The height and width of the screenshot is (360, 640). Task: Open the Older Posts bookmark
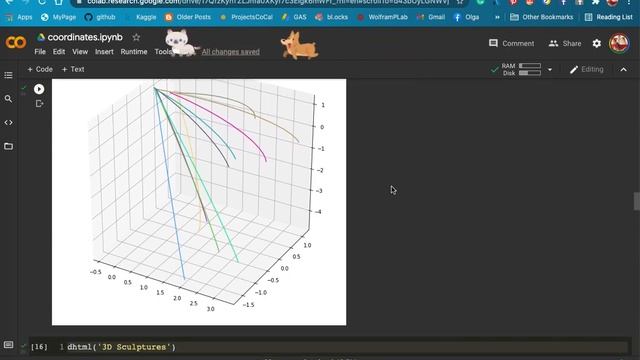pos(188,17)
